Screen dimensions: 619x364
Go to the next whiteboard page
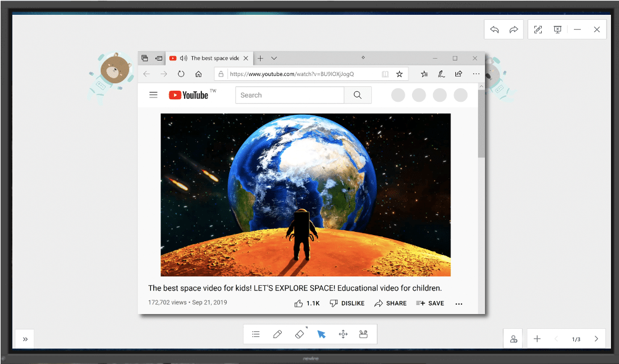[596, 339]
